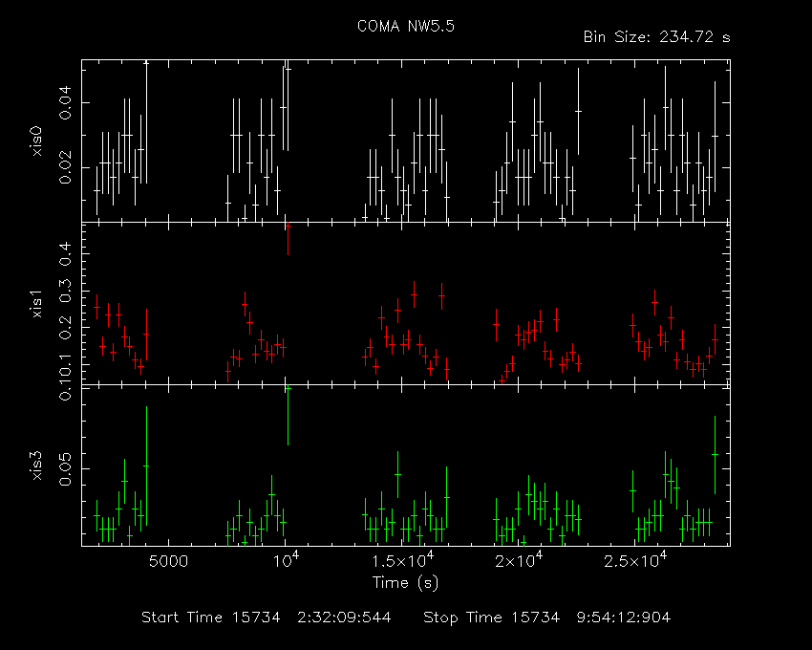Screen dimensions: 812x650
Task: Click the 5000 tick label on the time axis
Action: click(x=168, y=561)
